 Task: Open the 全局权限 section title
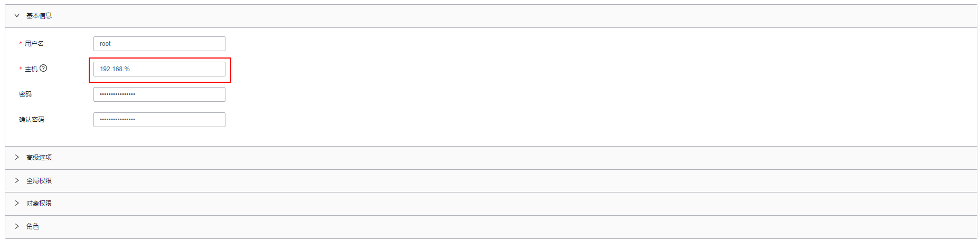click(x=39, y=181)
